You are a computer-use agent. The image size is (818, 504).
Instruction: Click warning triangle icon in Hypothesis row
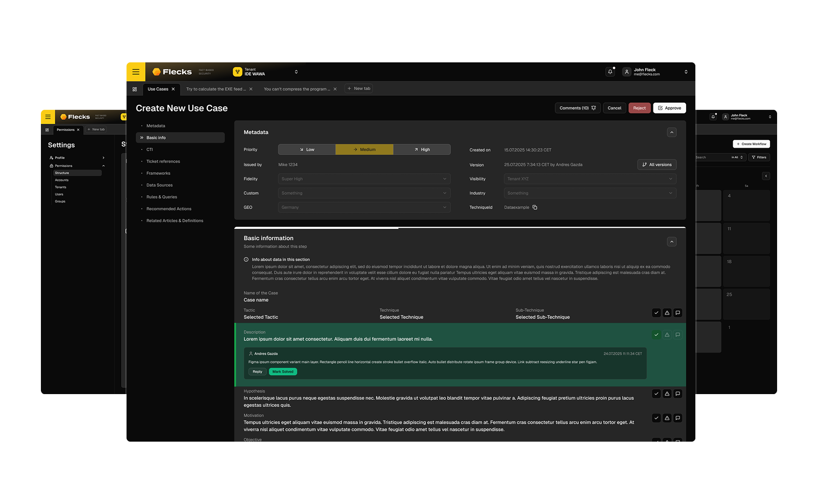click(x=667, y=394)
